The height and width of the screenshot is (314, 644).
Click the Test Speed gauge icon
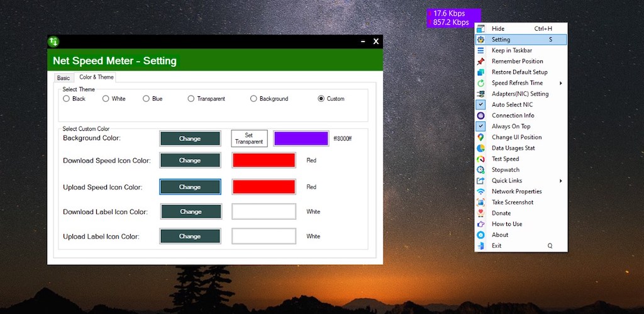pos(480,159)
